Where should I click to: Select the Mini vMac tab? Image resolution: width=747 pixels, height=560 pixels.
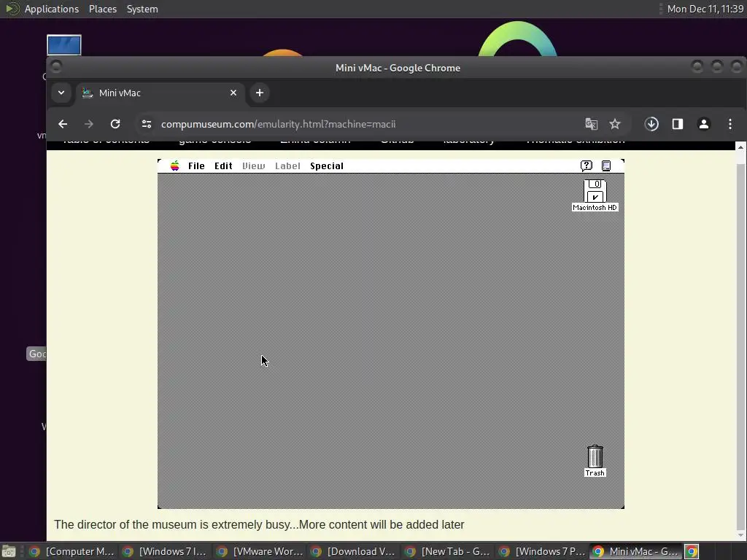[160, 93]
